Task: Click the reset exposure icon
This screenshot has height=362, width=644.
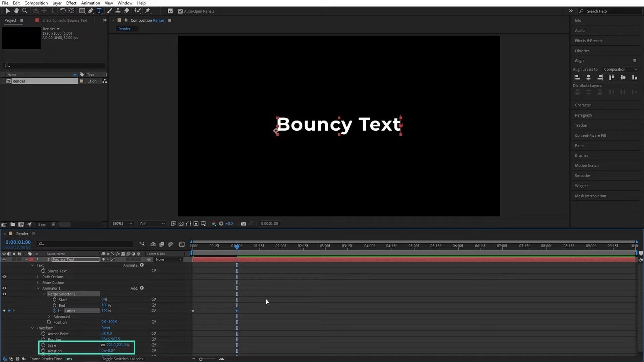Action: 221,224
